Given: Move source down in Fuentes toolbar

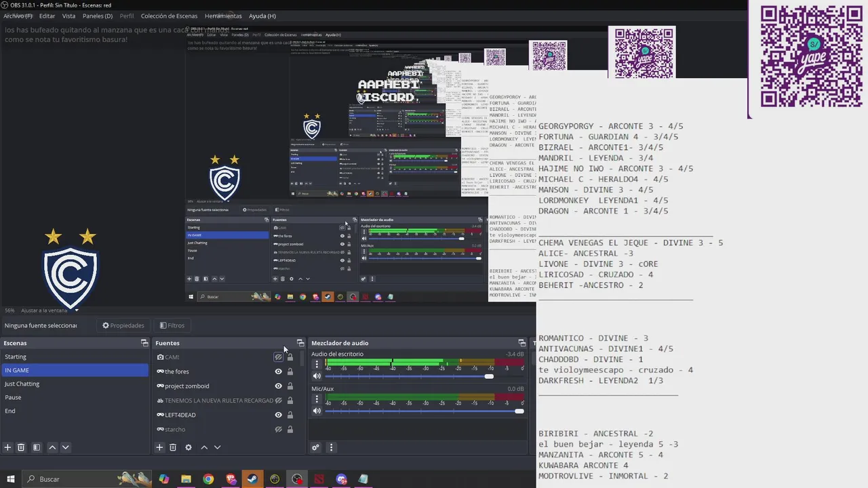Looking at the screenshot, I should coord(218,447).
